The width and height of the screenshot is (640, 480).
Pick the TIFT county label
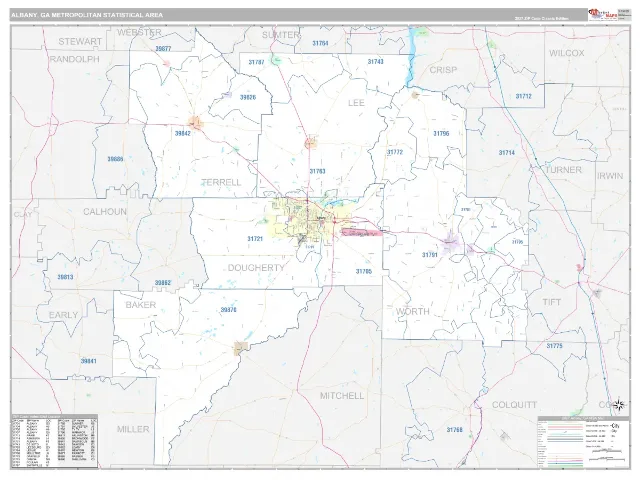pyautogui.click(x=551, y=302)
